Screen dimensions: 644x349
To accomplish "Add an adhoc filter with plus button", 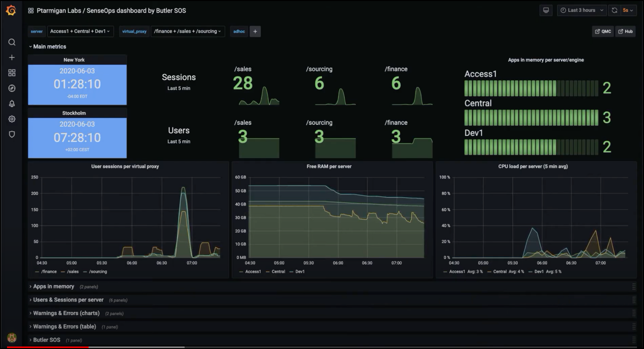I will pos(255,31).
